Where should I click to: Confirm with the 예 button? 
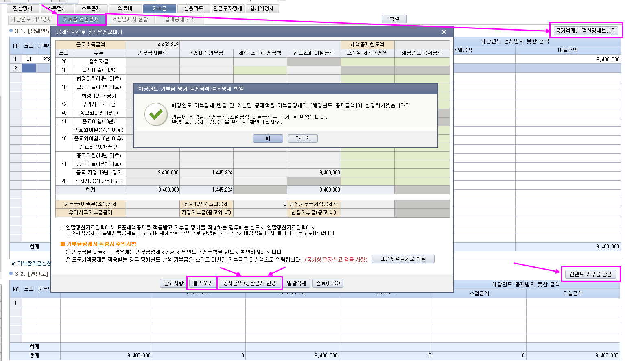tap(268, 138)
